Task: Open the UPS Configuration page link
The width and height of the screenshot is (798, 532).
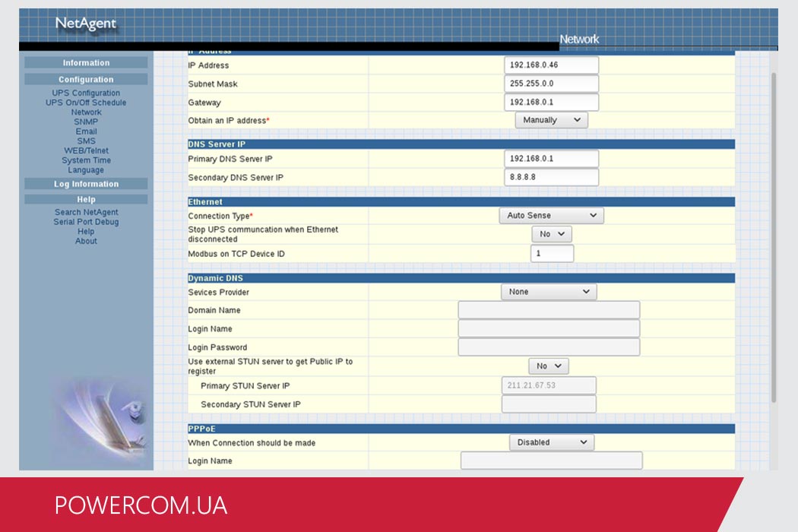Action: tap(86, 93)
